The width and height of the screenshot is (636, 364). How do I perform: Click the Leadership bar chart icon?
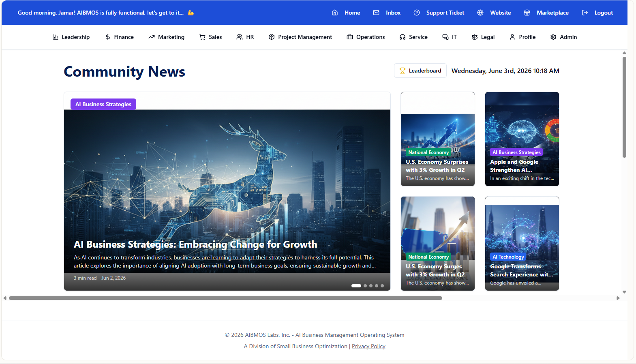56,37
